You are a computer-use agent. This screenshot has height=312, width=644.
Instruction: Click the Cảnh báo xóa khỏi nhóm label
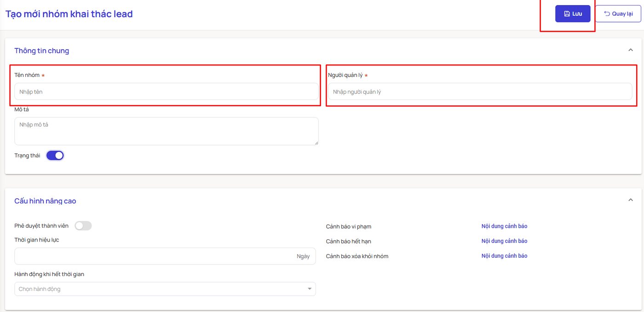357,256
